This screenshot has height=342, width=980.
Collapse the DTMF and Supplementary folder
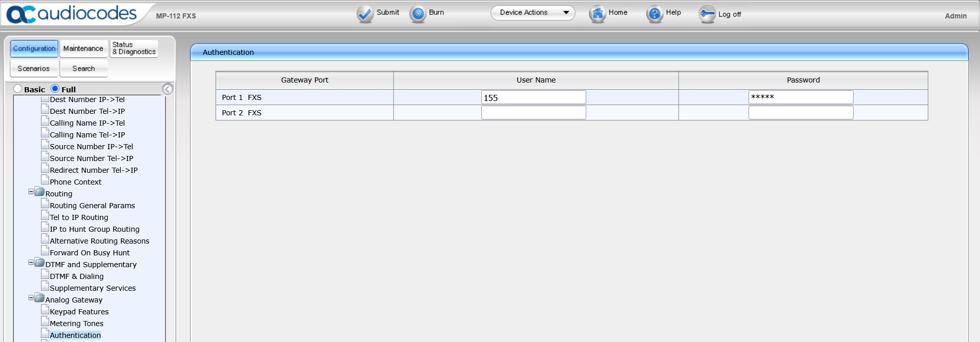click(x=31, y=263)
